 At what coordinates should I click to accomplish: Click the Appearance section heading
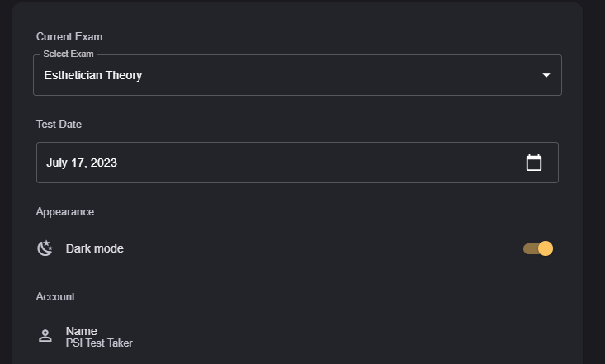click(65, 211)
